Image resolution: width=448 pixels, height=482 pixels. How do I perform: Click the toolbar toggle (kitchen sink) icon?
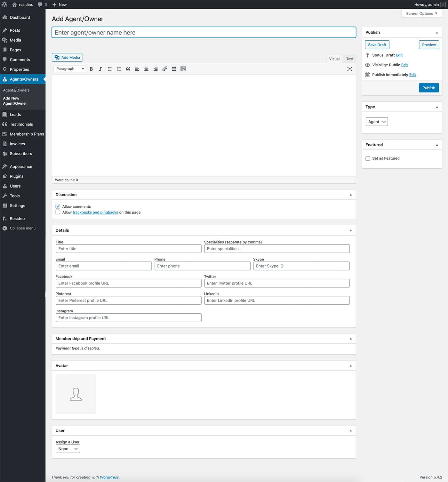click(183, 69)
